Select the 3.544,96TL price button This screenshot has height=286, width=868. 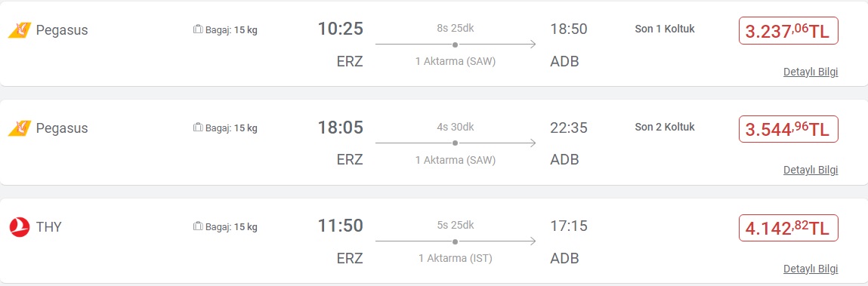point(788,129)
